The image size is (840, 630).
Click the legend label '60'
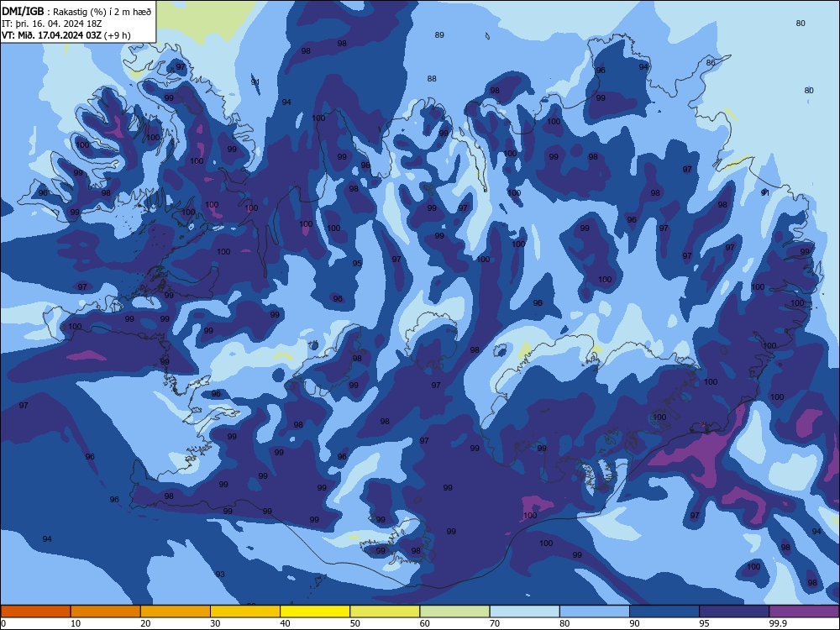click(x=425, y=623)
